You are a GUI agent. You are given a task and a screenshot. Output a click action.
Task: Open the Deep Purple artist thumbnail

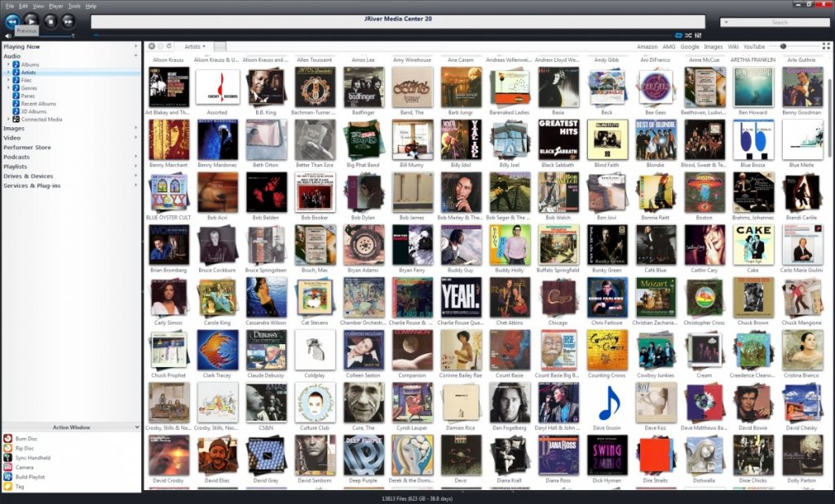click(363, 456)
